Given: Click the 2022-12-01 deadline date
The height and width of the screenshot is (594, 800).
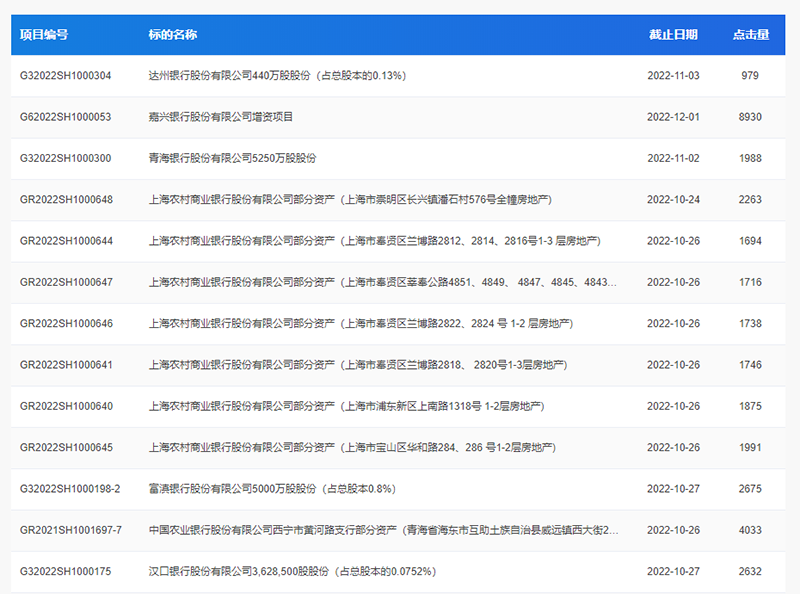Looking at the screenshot, I should (x=673, y=117).
